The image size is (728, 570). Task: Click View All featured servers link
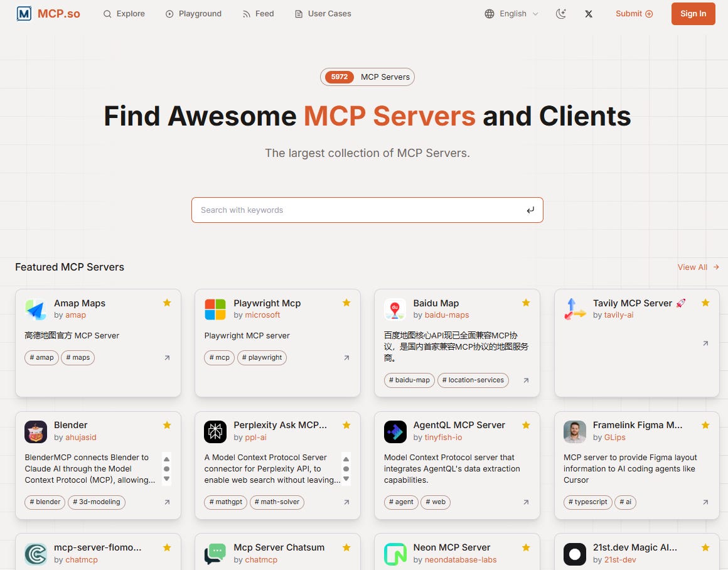pyautogui.click(x=698, y=267)
